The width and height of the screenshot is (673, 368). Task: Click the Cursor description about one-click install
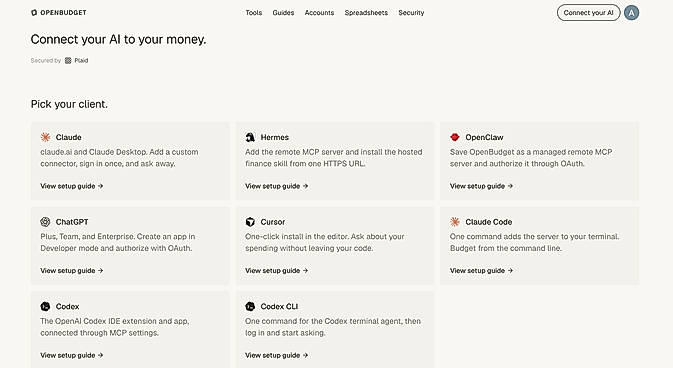(324, 243)
